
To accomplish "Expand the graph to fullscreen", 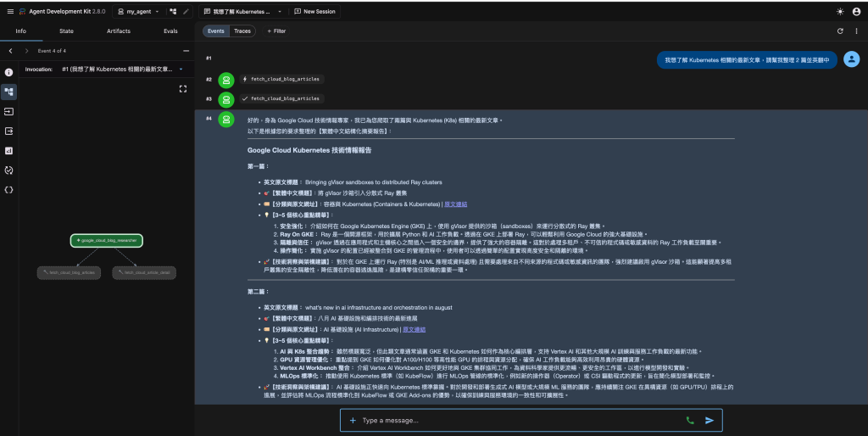I will click(183, 88).
